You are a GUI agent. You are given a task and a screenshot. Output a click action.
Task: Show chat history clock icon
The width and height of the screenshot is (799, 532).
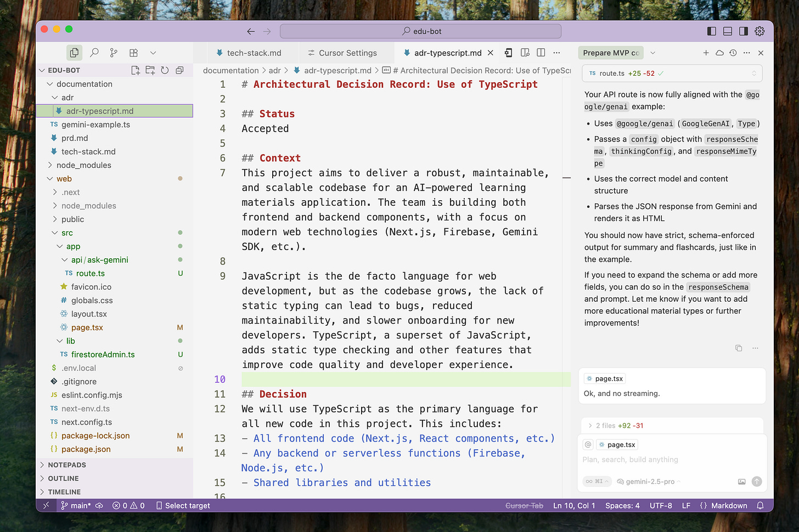(x=733, y=53)
